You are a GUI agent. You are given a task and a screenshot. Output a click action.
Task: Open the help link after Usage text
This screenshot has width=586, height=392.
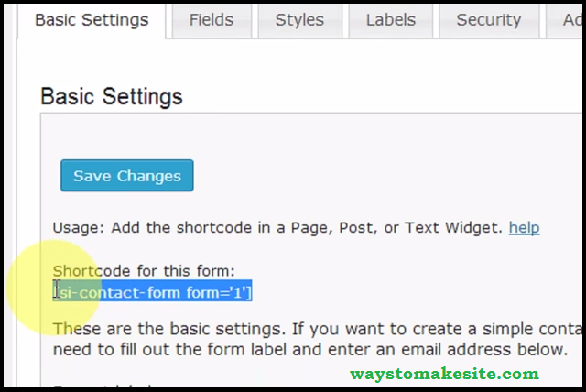coord(524,227)
